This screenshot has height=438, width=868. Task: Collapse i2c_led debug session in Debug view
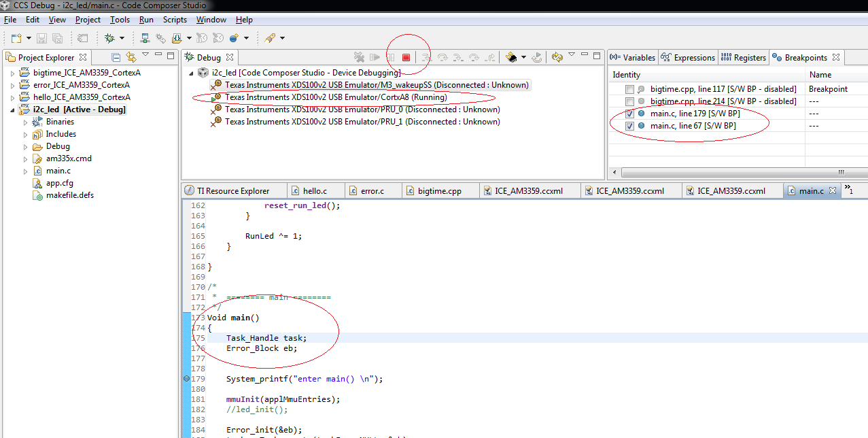tap(191, 73)
